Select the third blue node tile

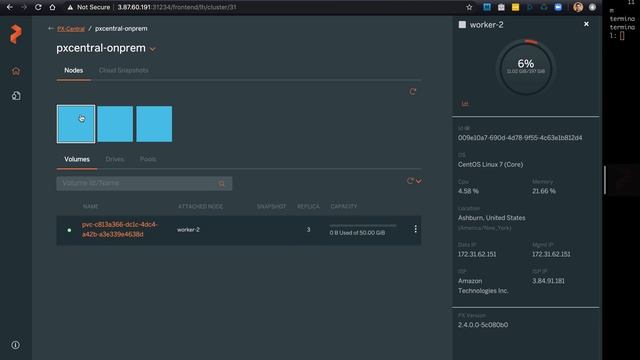154,124
